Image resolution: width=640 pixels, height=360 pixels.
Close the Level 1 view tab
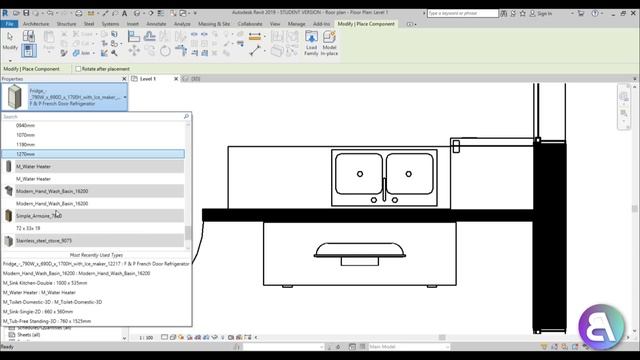176,79
